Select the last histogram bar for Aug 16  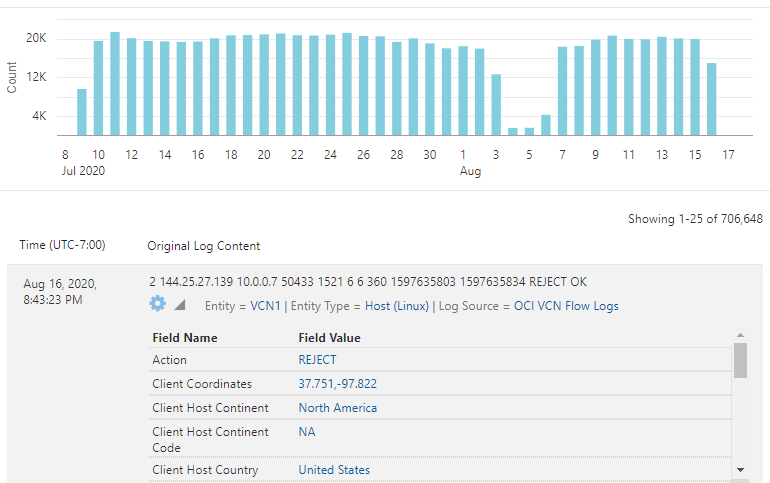(x=712, y=99)
